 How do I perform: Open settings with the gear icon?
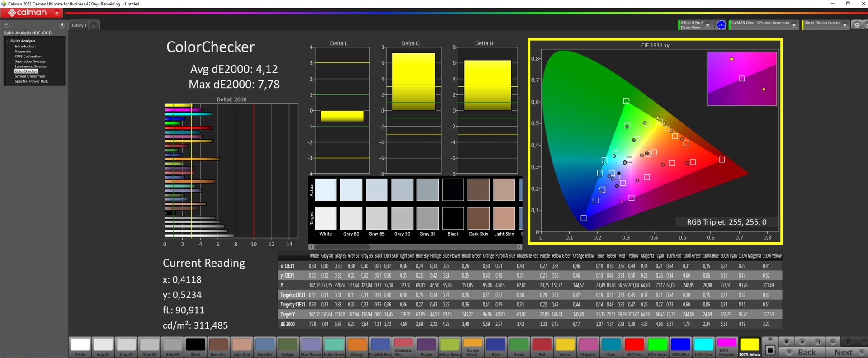[857, 25]
